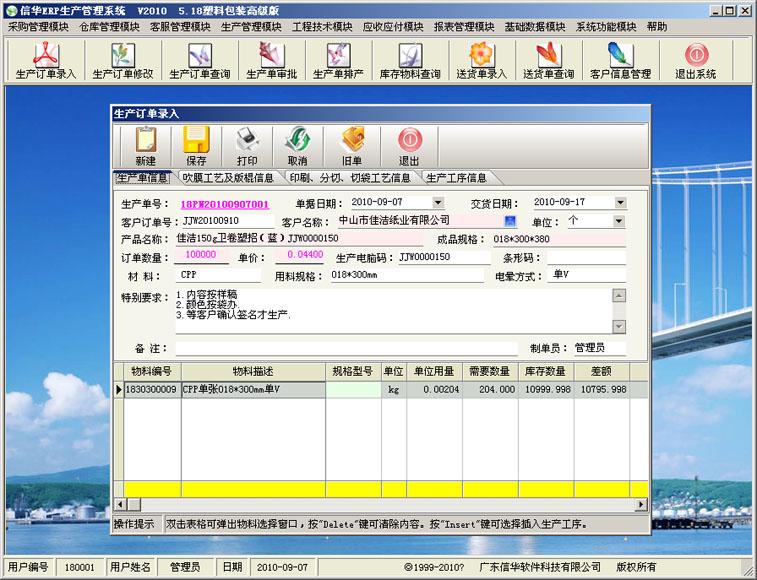The height and width of the screenshot is (580, 757).
Task: Open 生产管理模块 menu
Action: (252, 27)
